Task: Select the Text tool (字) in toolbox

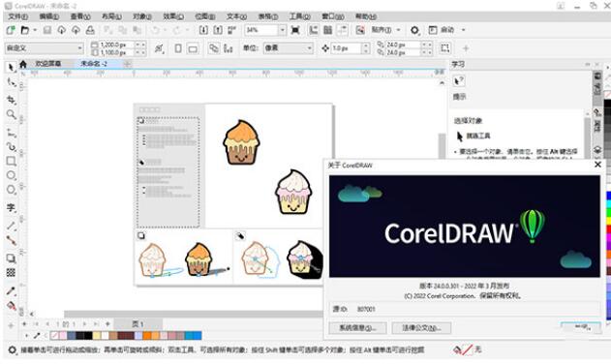Action: (11, 208)
